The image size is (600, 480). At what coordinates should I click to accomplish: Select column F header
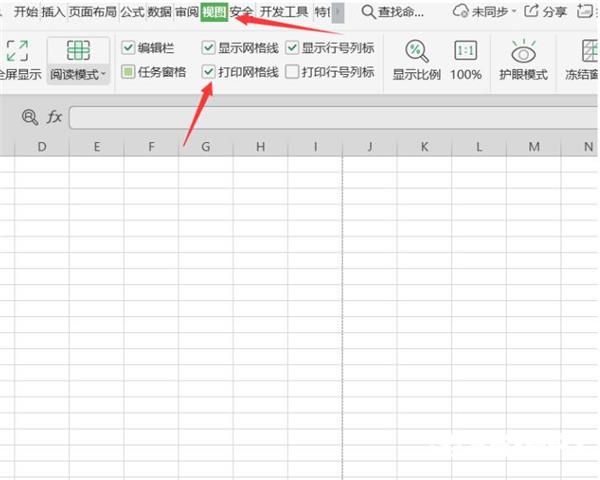(x=152, y=147)
